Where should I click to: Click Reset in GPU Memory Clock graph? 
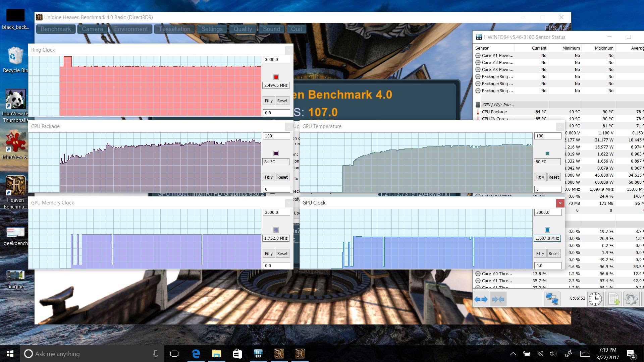282,253
